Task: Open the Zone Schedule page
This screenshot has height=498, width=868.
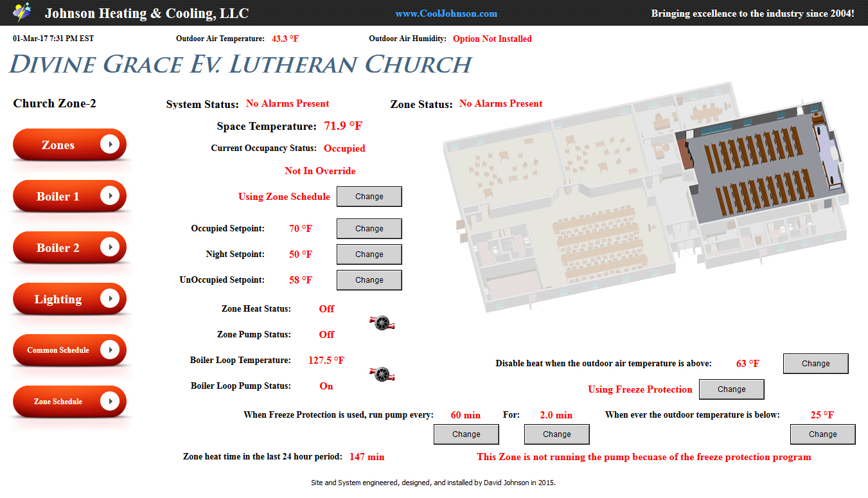Action: (70, 402)
